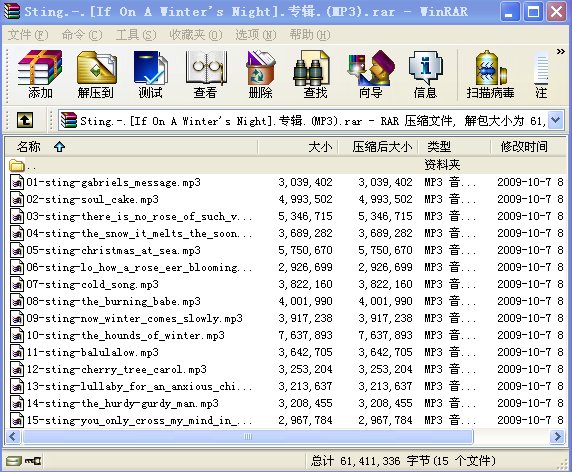
Task: Sort by 类型 column header
Action: [x=454, y=147]
